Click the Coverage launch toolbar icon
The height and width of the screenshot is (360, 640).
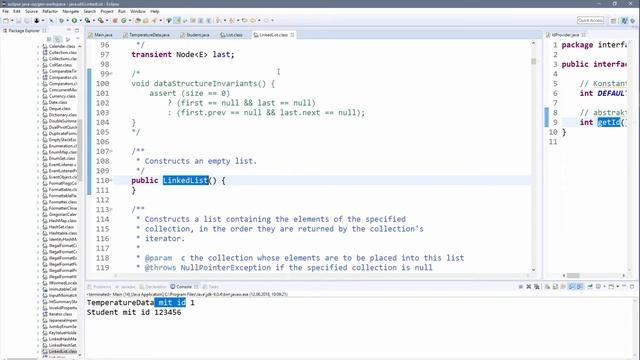[87, 20]
